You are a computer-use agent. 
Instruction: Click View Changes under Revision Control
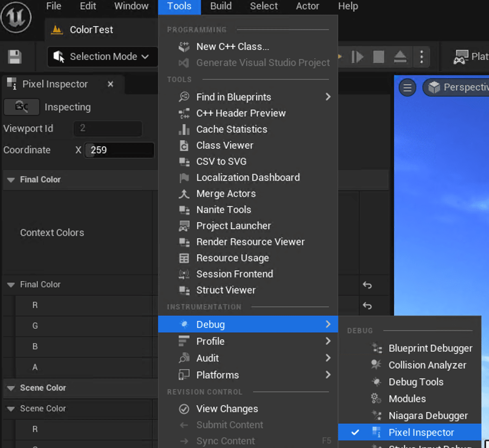[227, 408]
